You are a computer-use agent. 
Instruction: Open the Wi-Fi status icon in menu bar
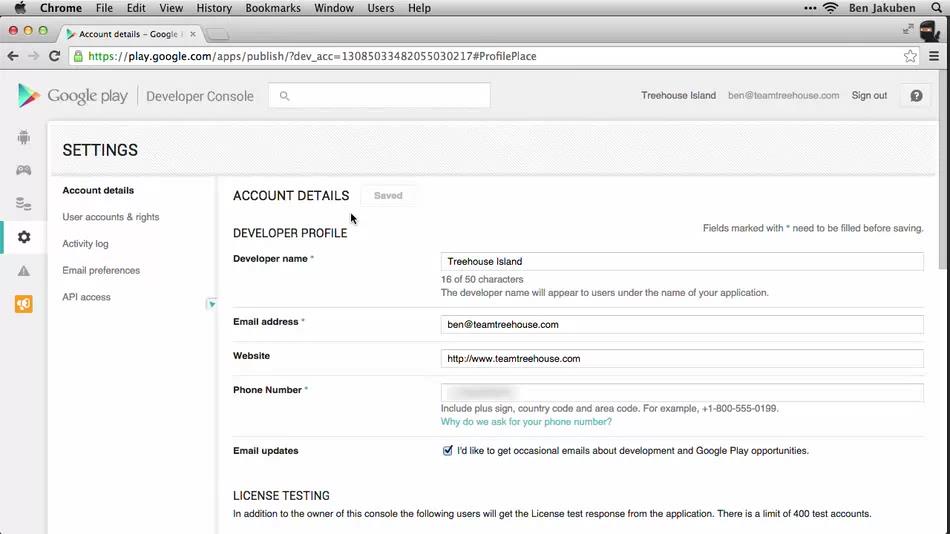831,8
